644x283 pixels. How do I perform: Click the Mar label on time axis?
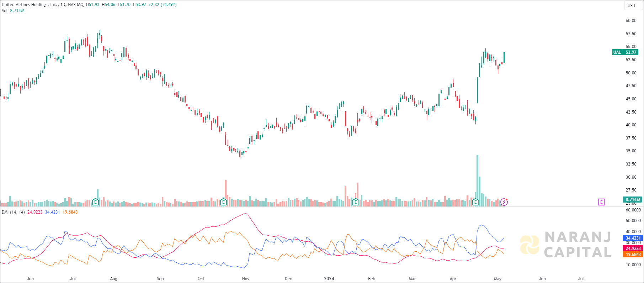413,279
